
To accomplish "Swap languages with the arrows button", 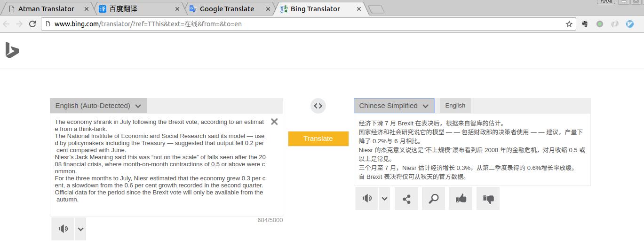I will (x=318, y=106).
